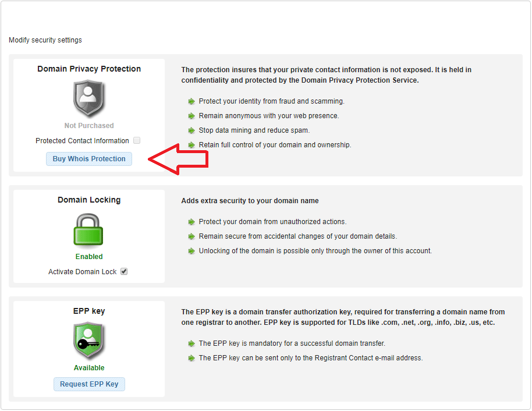
Task: Click the green arrow bullet beside 'Protect your identity'
Action: pyautogui.click(x=191, y=101)
